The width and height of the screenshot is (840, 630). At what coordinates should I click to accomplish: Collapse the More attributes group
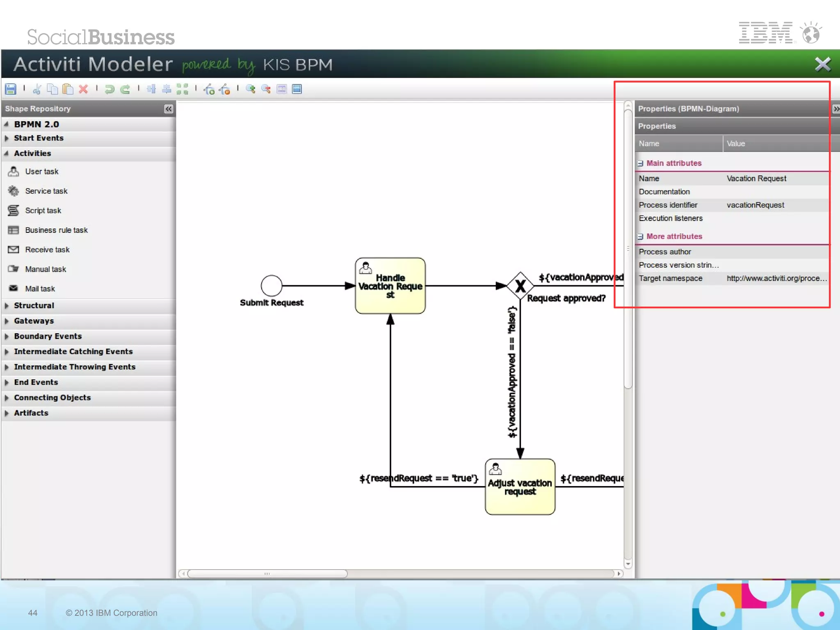640,237
